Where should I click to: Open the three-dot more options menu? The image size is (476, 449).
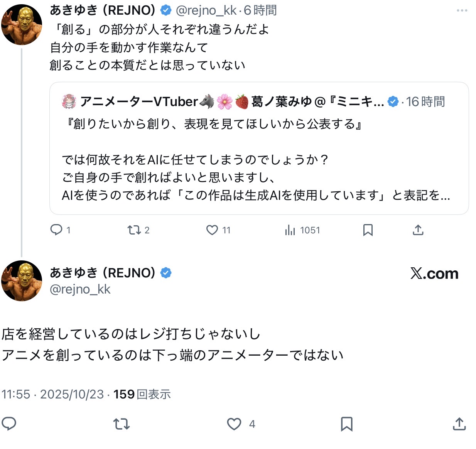click(462, 11)
